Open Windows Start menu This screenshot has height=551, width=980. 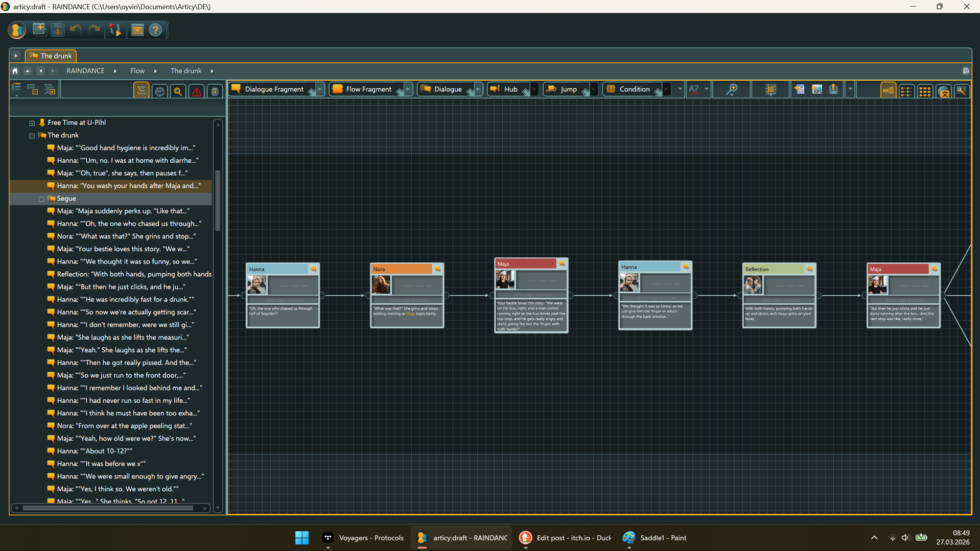coord(302,538)
